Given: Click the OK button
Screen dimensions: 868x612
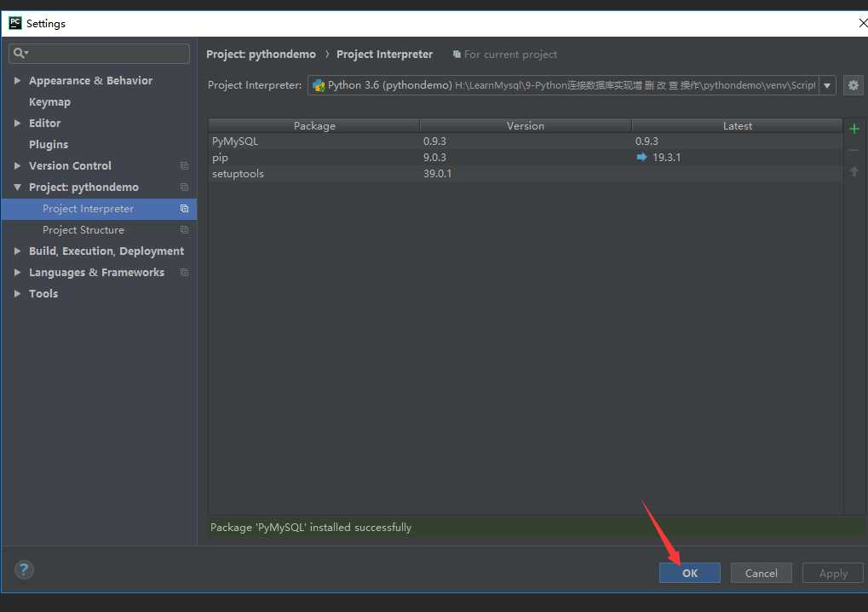Looking at the screenshot, I should (690, 574).
